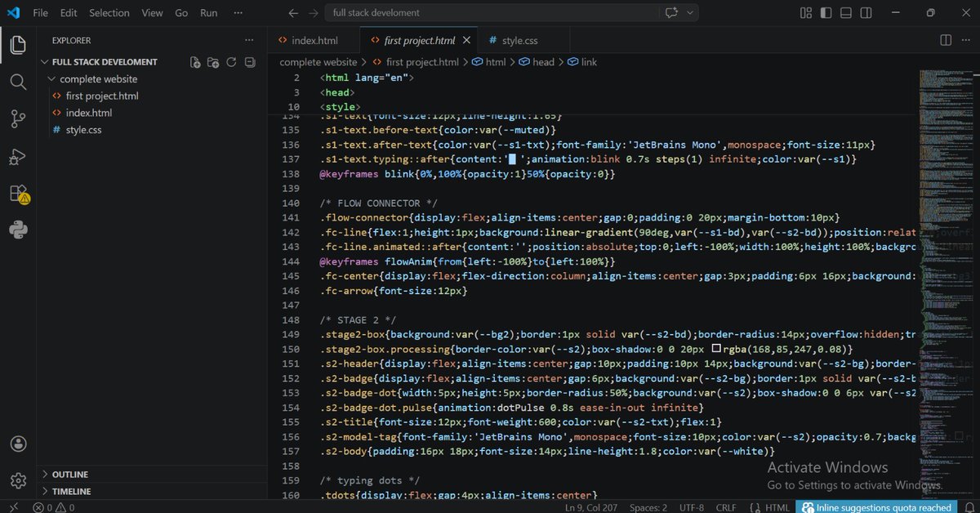Toggle the primary side bar visibility

[827, 13]
